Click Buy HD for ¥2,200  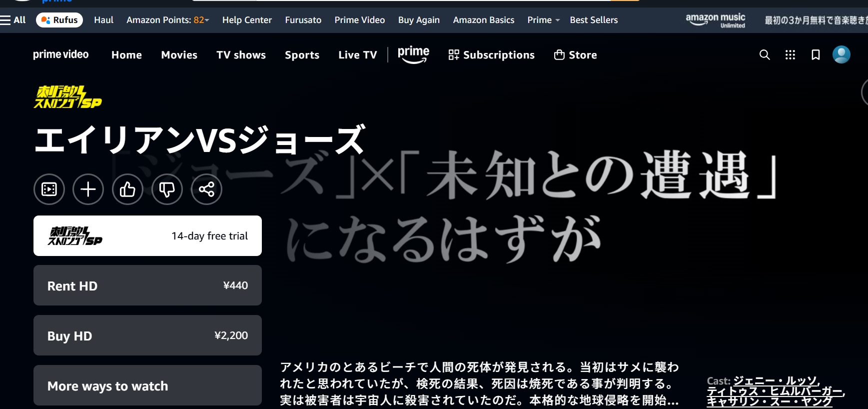(147, 335)
